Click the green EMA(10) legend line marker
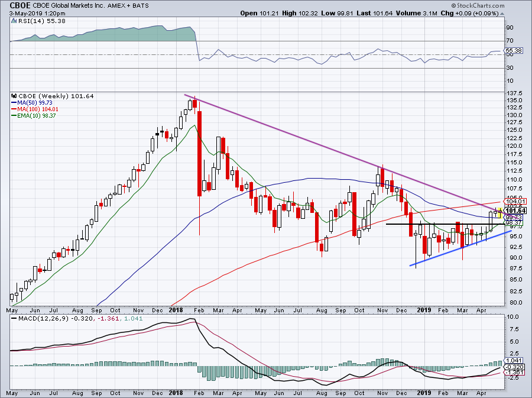The image size is (532, 398). point(14,115)
